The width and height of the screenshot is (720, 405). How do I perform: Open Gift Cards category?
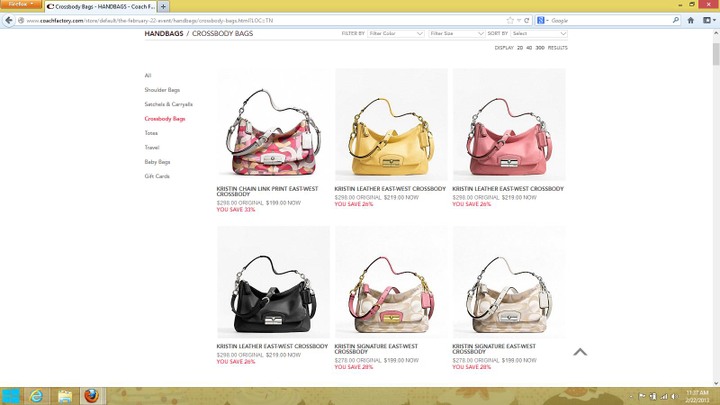[157, 176]
